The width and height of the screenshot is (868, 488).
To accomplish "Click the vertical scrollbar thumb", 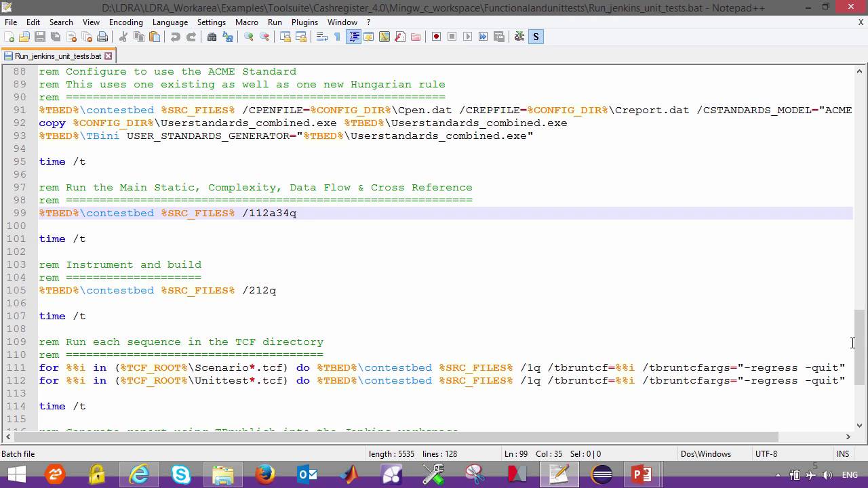I will tap(859, 346).
